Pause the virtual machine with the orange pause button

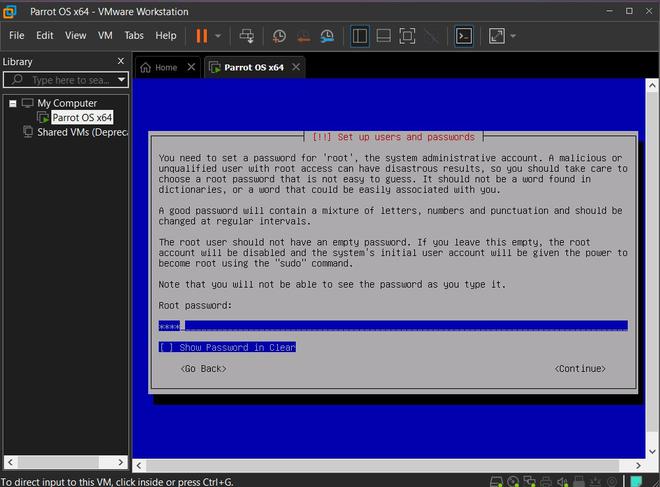click(202, 36)
